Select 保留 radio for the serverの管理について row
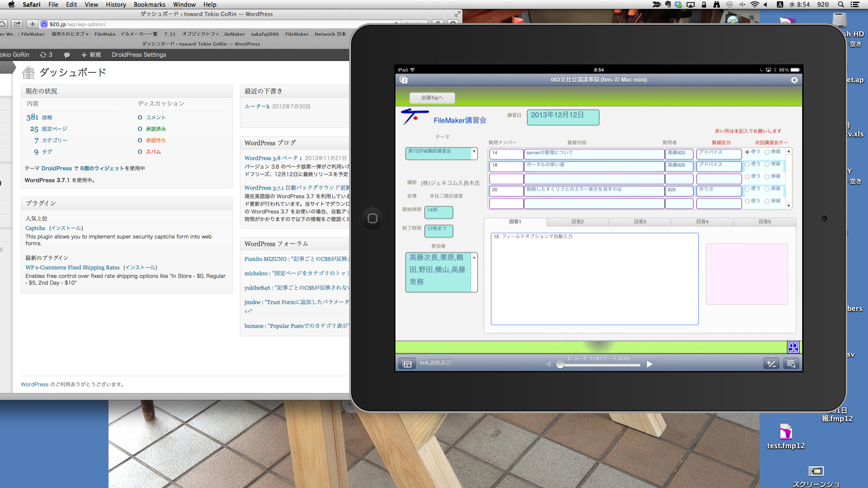 (x=767, y=152)
